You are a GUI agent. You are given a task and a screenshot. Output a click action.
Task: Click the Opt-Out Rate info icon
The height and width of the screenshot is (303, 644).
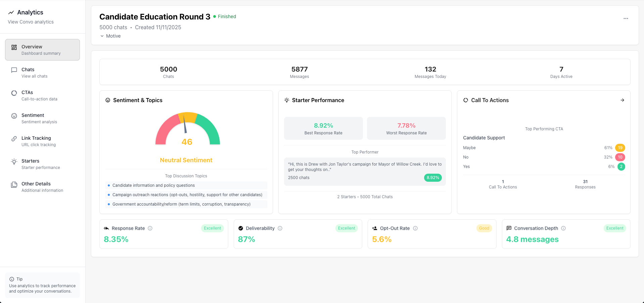tap(415, 228)
